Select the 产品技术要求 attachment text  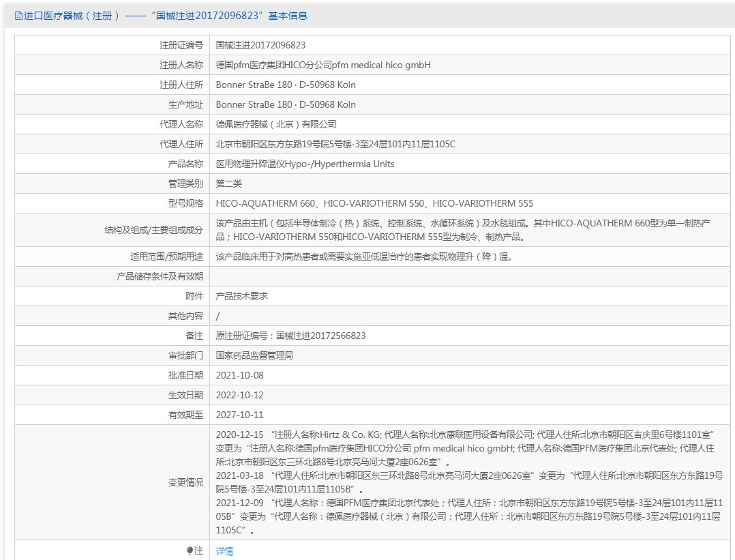point(241,296)
